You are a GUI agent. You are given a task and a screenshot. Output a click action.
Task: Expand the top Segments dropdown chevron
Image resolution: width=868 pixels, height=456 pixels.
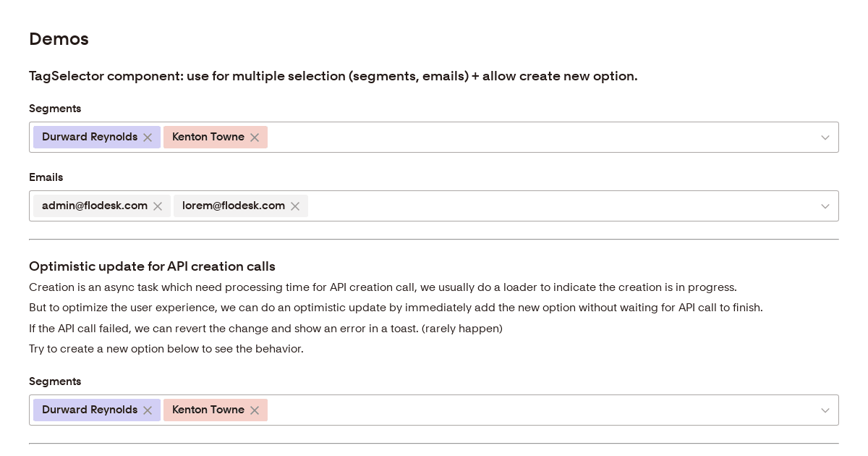pos(825,138)
